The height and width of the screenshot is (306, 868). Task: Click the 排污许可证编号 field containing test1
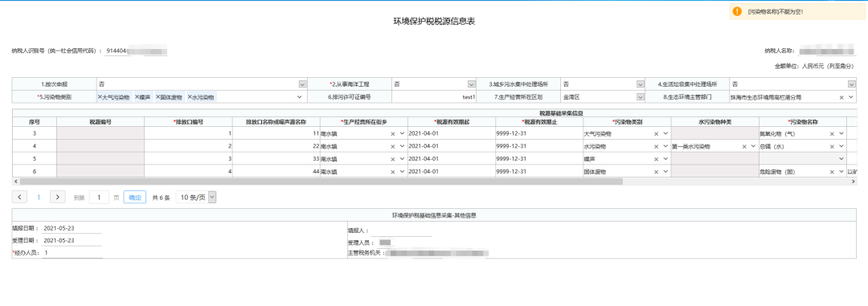pyautogui.click(x=435, y=97)
